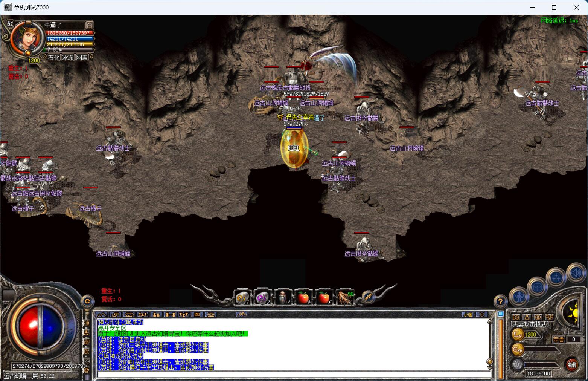Target the 远古骷髅战将 monster
This screenshot has height=381, width=588.
point(294,88)
